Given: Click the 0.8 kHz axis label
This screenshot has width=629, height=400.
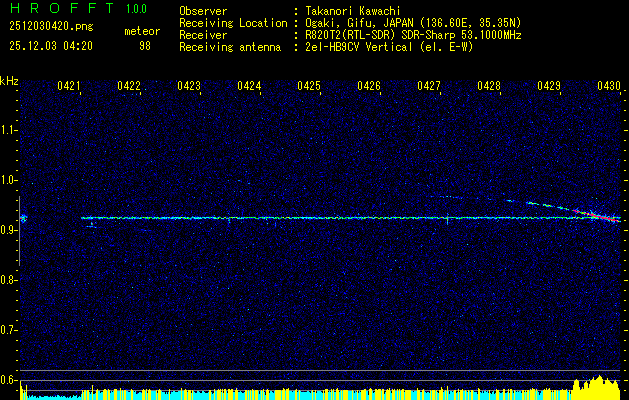Looking at the screenshot, I should tap(8, 280).
